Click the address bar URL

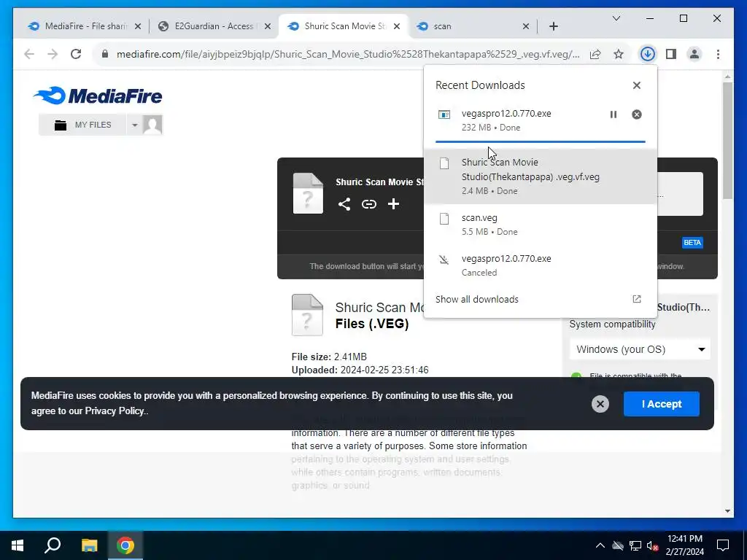[348, 54]
